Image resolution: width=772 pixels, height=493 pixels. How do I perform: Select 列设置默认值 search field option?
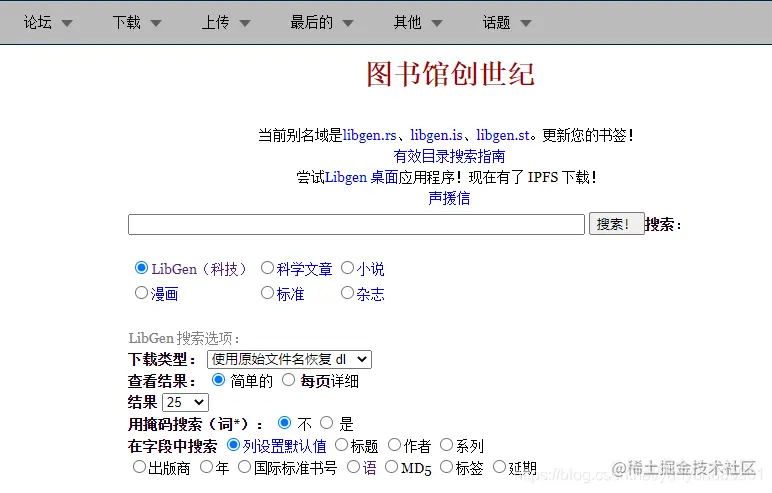coord(233,445)
